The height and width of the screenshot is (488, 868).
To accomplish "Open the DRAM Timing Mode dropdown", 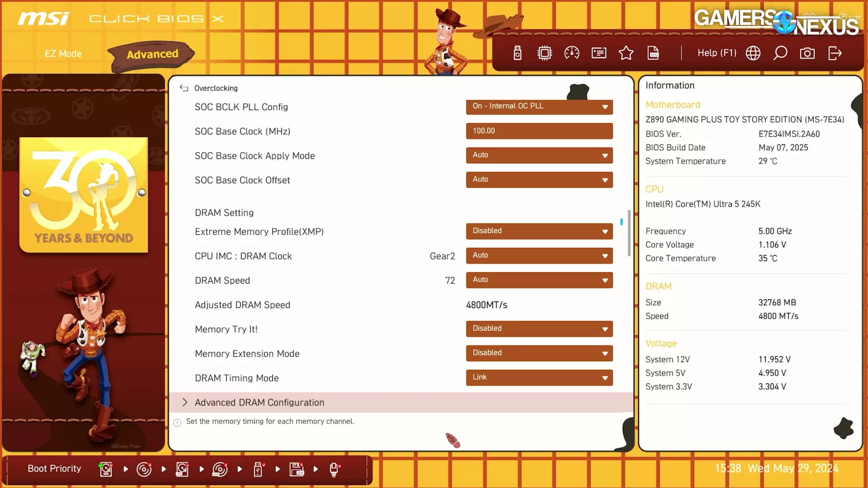I will click(x=539, y=377).
